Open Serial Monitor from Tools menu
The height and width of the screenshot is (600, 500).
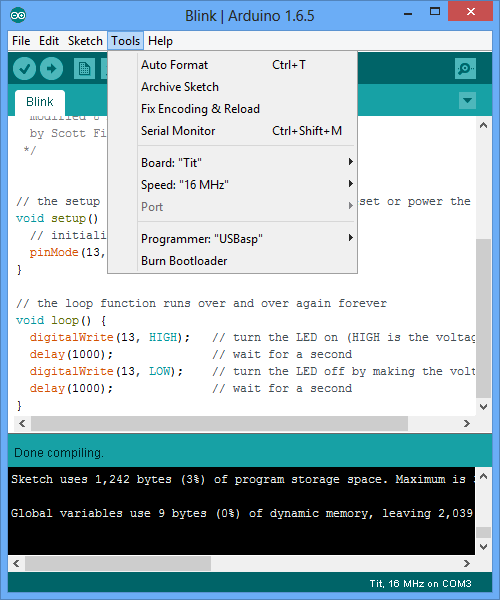tap(246, 131)
